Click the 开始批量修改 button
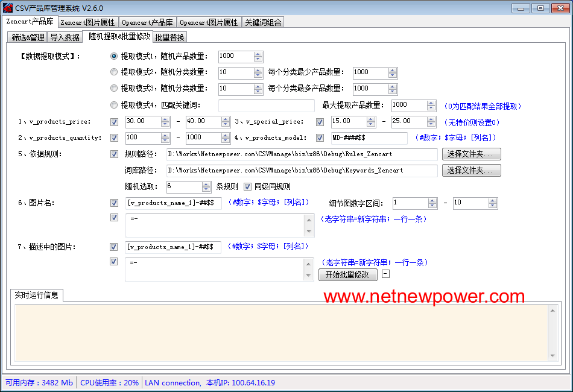573x392 pixels. 347,274
